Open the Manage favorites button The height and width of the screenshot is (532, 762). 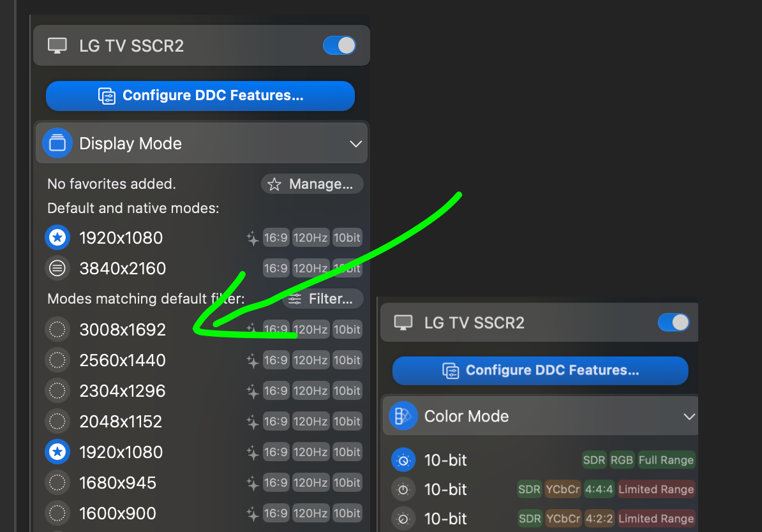(x=312, y=184)
